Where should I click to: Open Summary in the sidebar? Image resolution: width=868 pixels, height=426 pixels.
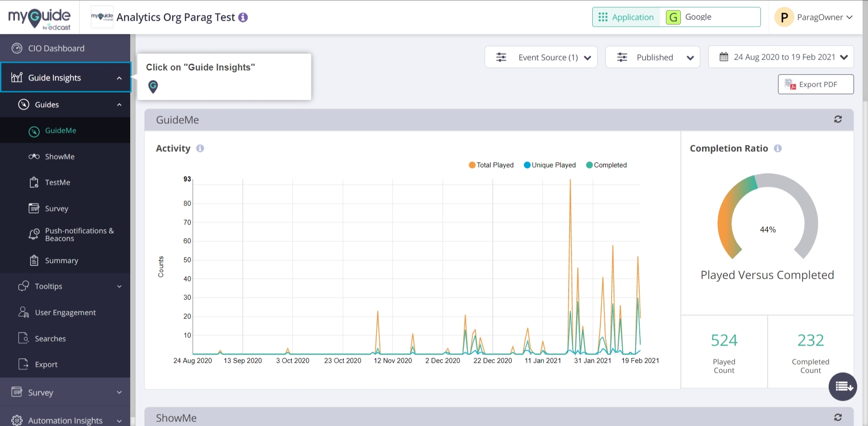click(65, 260)
